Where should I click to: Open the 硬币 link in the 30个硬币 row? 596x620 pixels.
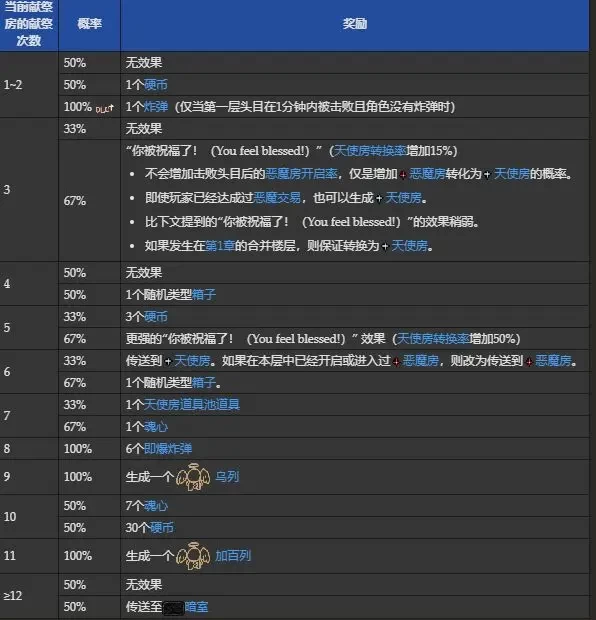click(162, 527)
